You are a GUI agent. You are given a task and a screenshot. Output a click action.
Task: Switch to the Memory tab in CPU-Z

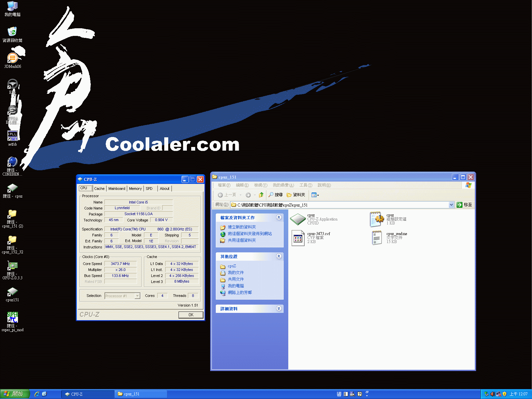click(135, 189)
